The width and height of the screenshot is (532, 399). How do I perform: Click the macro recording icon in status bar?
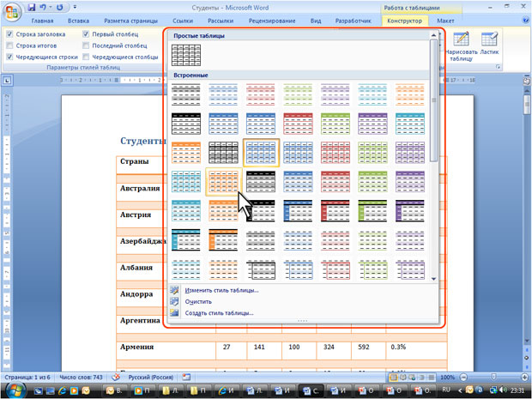point(186,378)
